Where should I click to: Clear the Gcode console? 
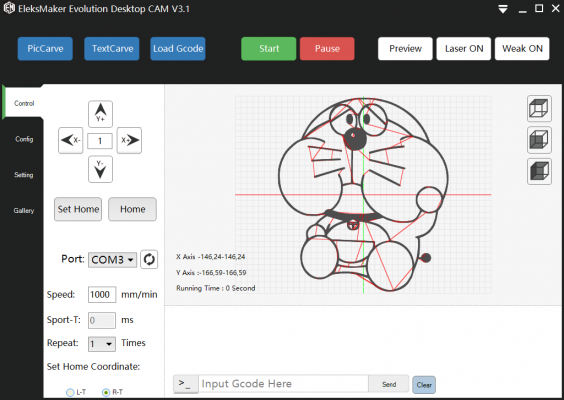click(x=424, y=385)
